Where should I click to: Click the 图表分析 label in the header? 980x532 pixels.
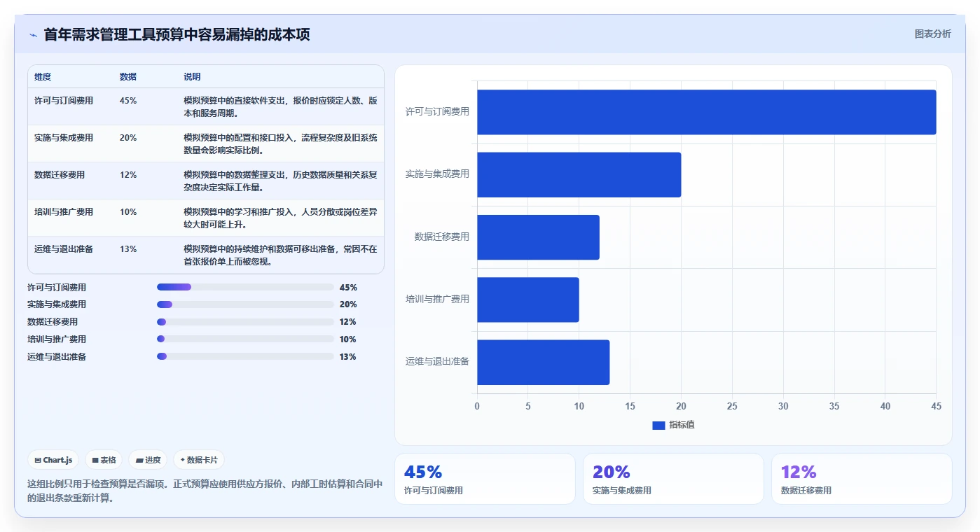[932, 34]
